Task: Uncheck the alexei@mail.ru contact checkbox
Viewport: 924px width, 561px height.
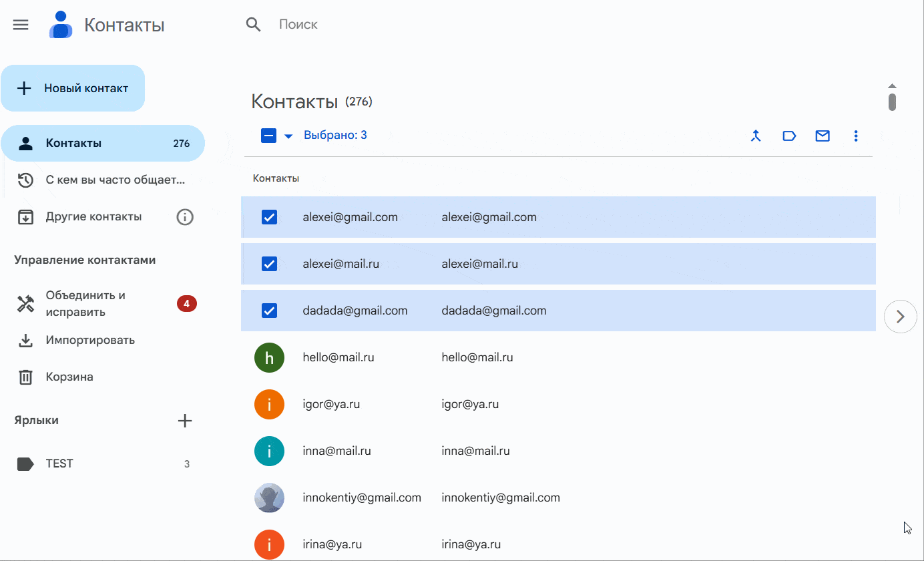Action: [x=269, y=264]
